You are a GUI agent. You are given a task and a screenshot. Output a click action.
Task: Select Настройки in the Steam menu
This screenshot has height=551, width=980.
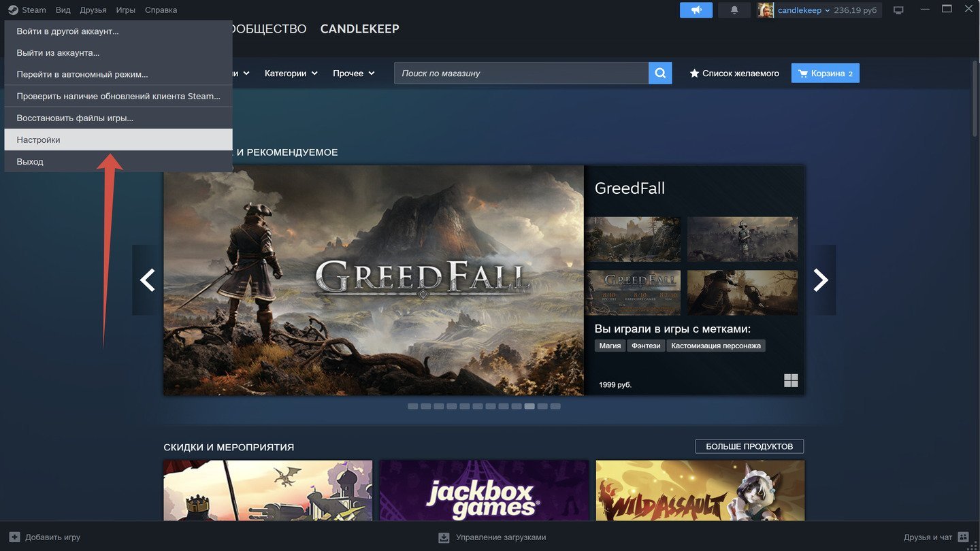(x=39, y=140)
